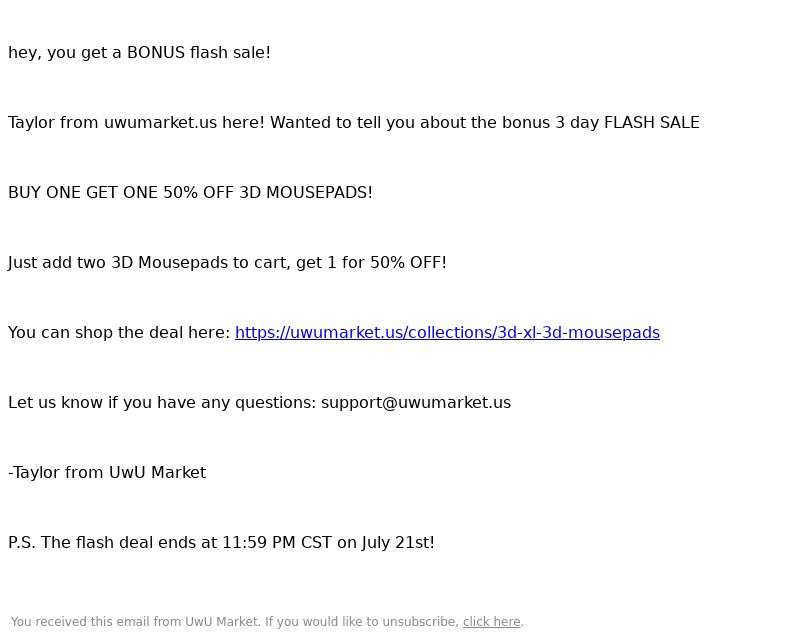The height and width of the screenshot is (633, 800).
Task: Click the 'You can shop the deal here:' text
Action: click(119, 333)
